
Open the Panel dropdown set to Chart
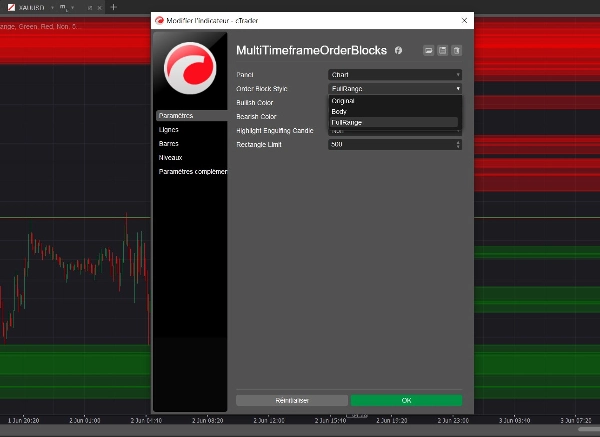pyautogui.click(x=395, y=75)
